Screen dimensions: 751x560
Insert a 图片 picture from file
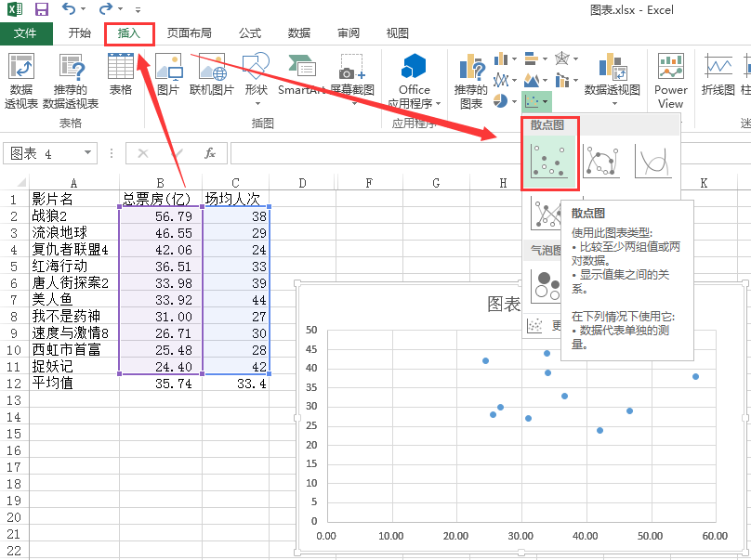(168, 74)
